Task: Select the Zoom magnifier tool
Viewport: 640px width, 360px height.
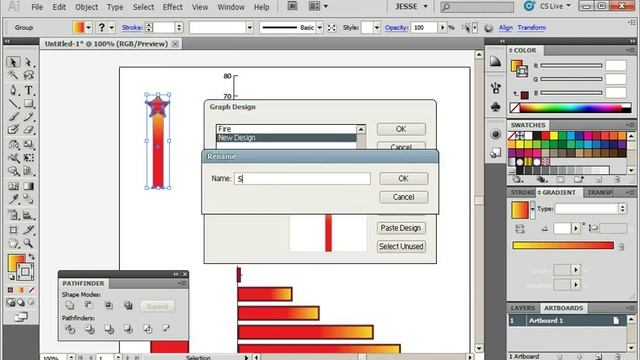Action: pos(28,244)
